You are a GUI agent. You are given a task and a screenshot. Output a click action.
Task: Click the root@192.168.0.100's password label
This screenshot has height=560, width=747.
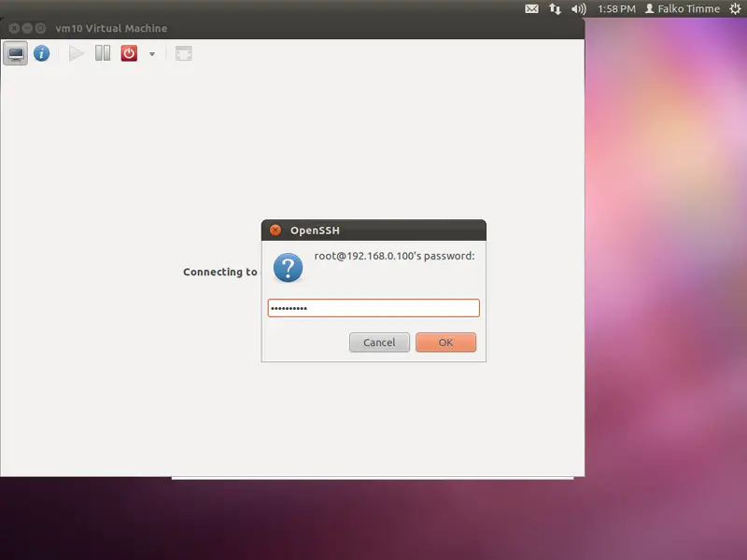point(394,256)
